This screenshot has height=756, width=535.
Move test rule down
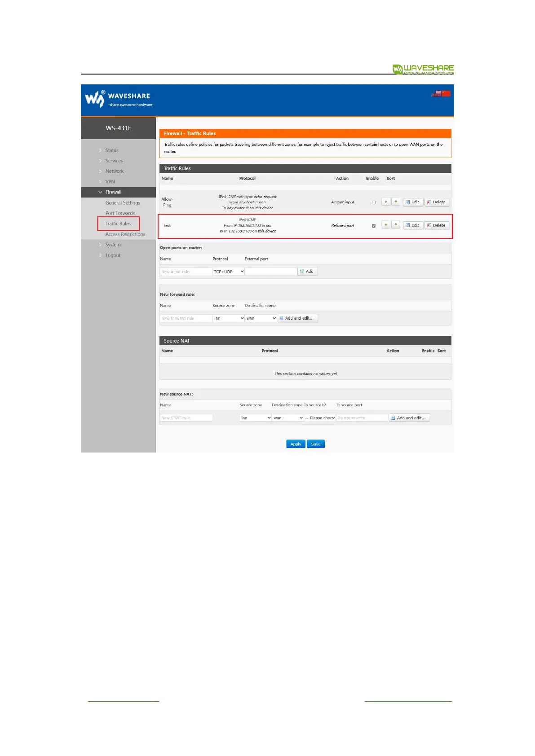click(x=396, y=225)
